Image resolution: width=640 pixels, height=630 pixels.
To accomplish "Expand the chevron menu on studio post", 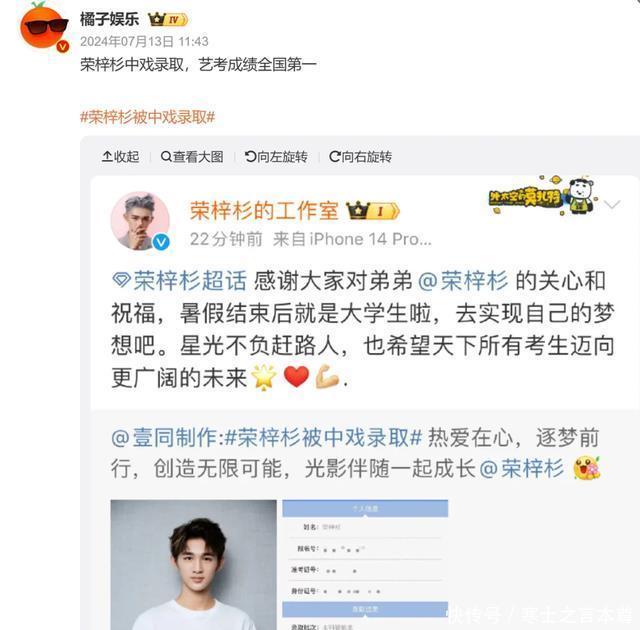I will pyautogui.click(x=612, y=204).
